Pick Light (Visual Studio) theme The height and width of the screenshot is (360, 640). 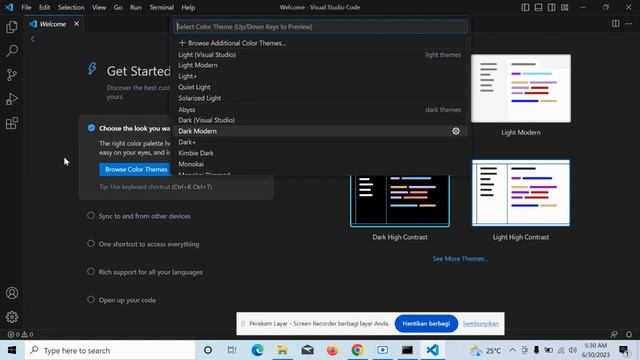(320, 55)
